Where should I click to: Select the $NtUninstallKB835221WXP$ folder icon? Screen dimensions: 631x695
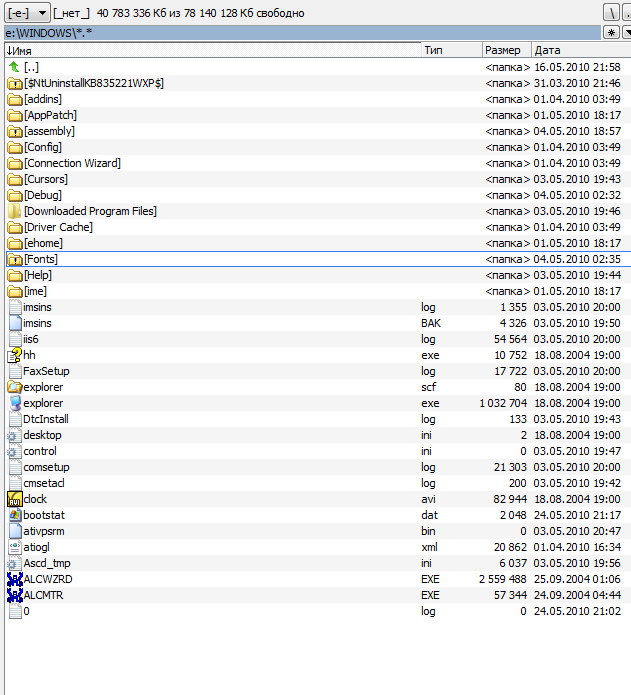(x=15, y=83)
